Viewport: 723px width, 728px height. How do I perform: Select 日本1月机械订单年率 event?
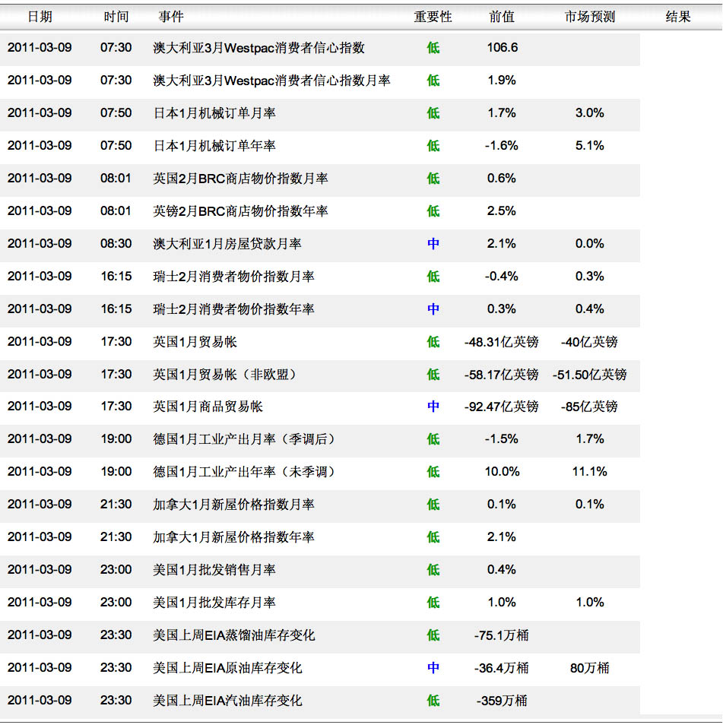214,145
